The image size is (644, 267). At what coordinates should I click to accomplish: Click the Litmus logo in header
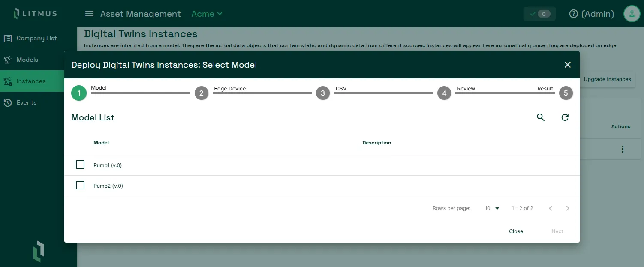35,13
